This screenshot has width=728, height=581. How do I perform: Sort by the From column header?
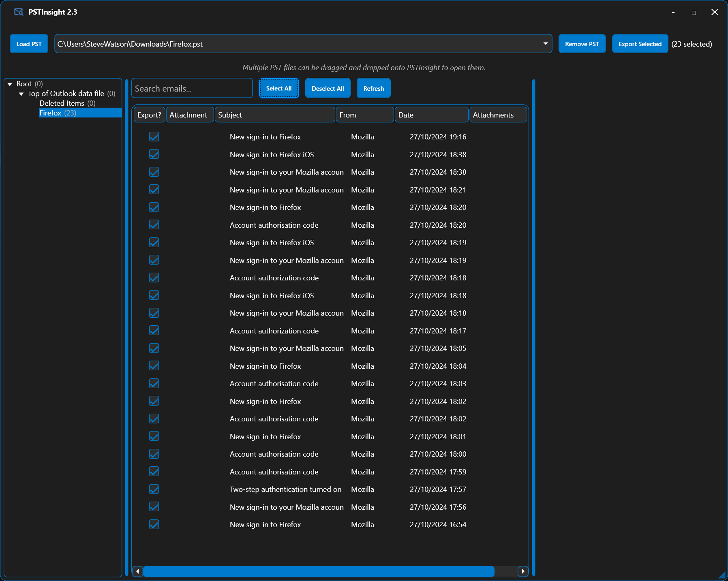point(365,115)
